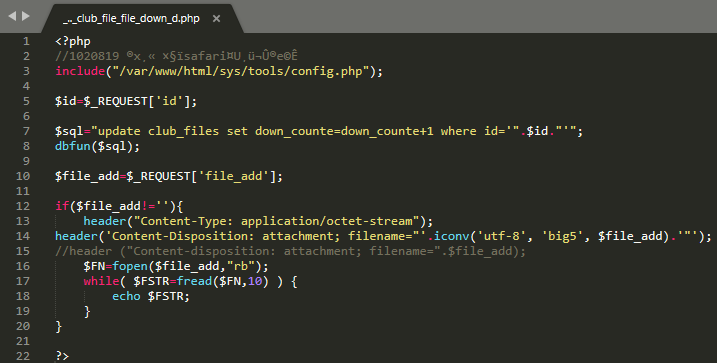Click line number 8 in gutter
717x363 pixels.
[x=26, y=146]
